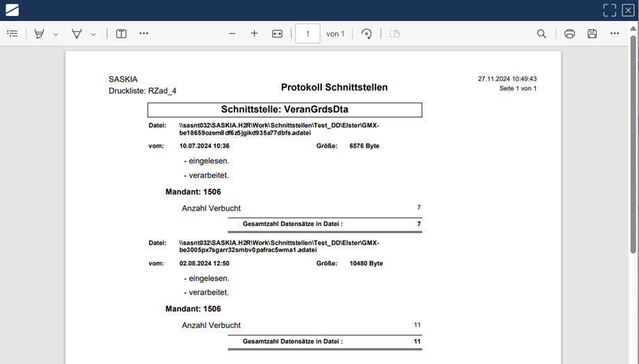Screen dimensions: 639x364
Task: Enter fullscreen mode in title bar
Action: pyautogui.click(x=609, y=10)
